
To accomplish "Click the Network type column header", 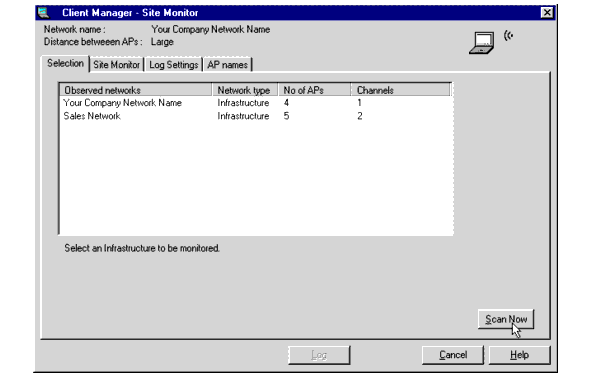I will click(245, 90).
